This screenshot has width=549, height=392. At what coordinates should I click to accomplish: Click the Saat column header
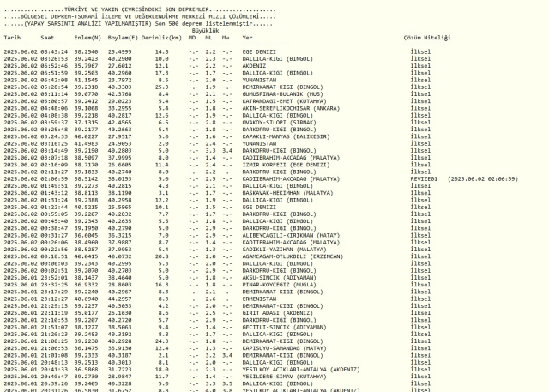tap(47, 38)
